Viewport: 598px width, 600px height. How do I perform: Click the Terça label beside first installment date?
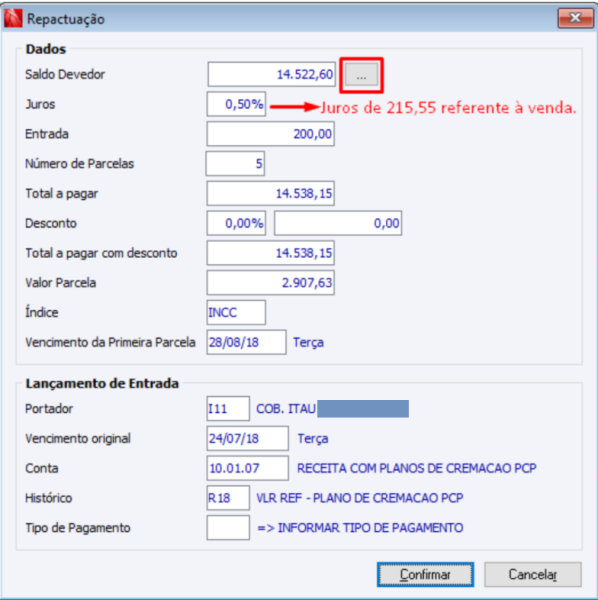pyautogui.click(x=308, y=342)
